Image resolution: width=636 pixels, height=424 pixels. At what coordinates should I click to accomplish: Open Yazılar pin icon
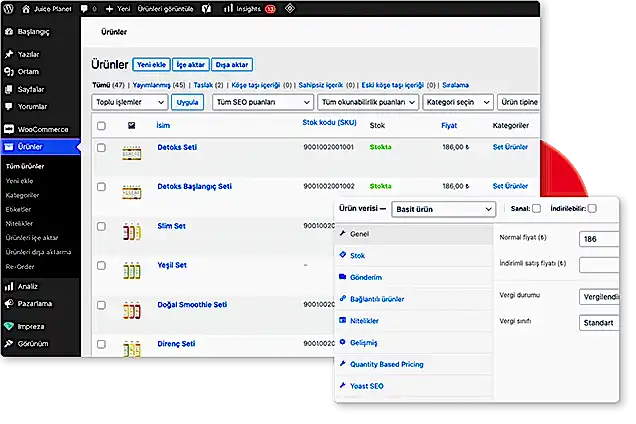coord(9,54)
